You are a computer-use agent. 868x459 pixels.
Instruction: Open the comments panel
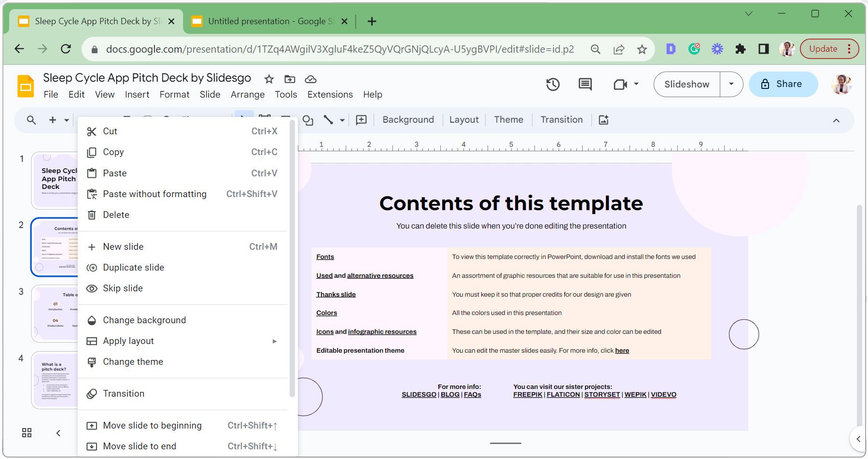click(x=585, y=84)
